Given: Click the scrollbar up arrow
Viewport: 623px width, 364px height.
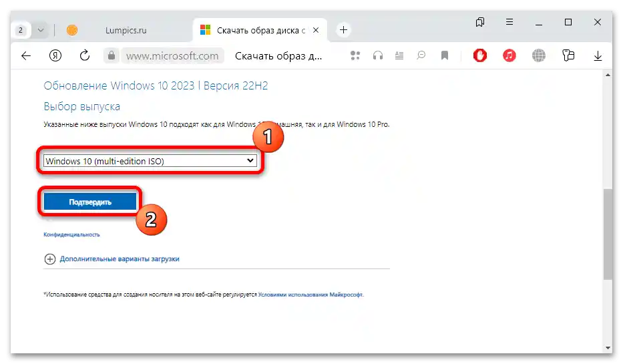Looking at the screenshot, I should [608, 75].
